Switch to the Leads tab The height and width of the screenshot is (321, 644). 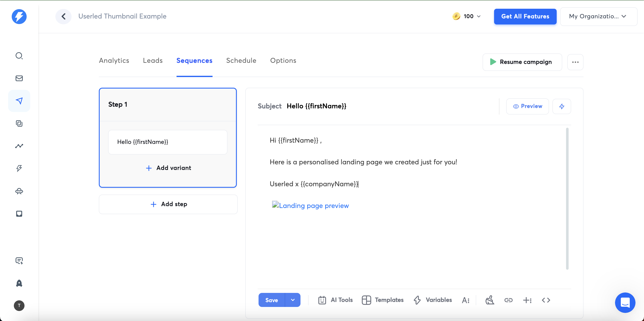point(152,60)
